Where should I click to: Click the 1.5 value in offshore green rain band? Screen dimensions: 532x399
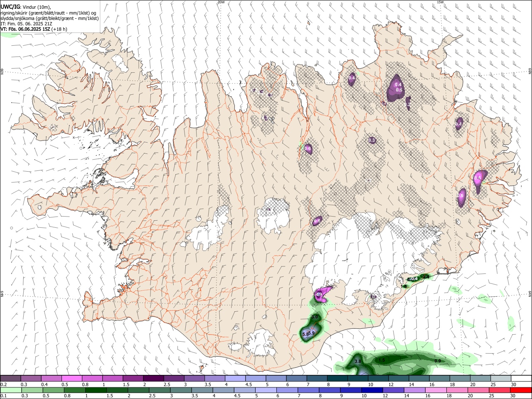(382, 360)
